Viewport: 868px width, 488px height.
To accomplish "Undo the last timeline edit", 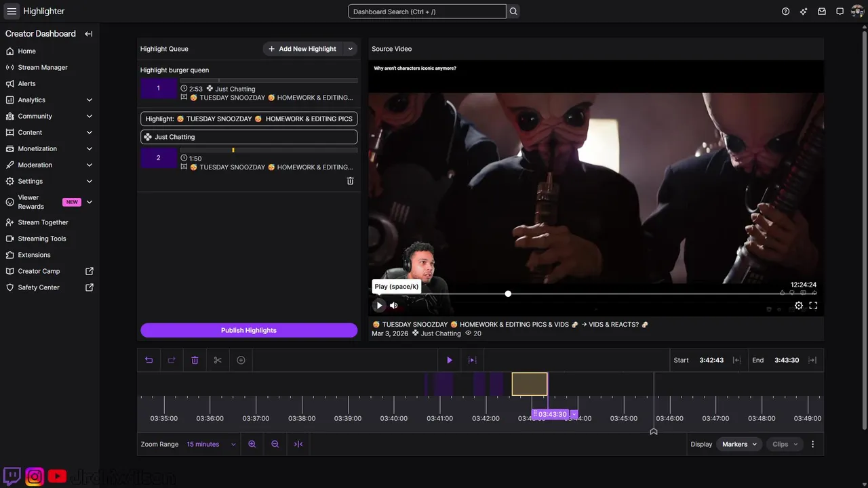I will click(149, 360).
